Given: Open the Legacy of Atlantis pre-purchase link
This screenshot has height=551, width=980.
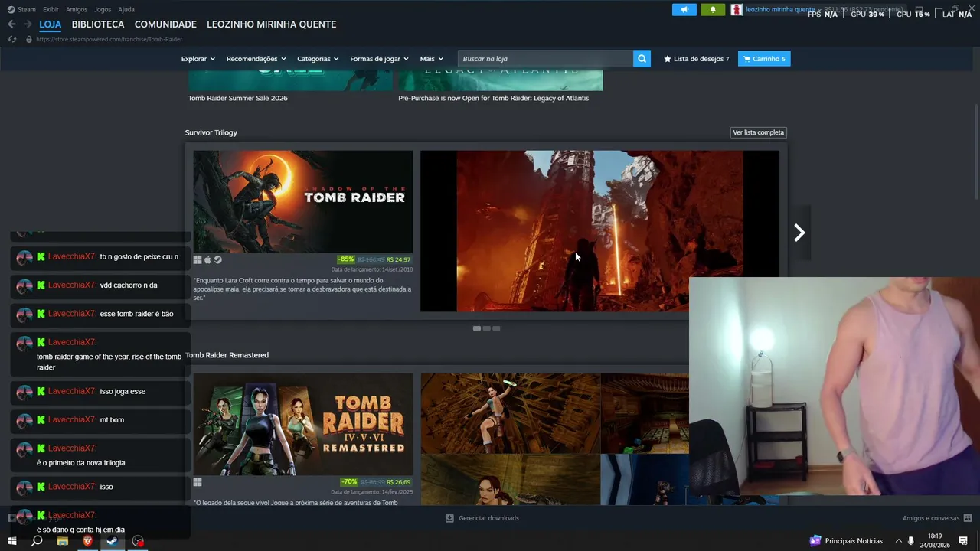Looking at the screenshot, I should click(494, 98).
